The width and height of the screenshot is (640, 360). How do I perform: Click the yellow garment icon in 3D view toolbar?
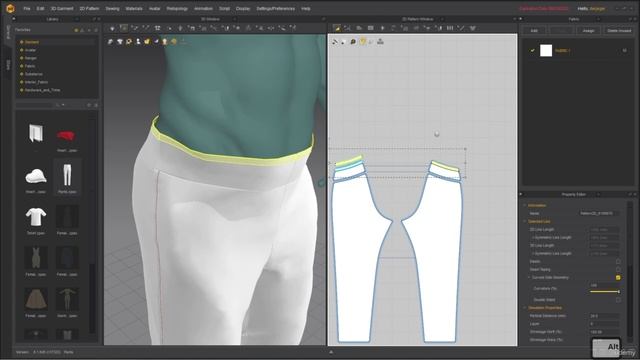tap(147, 41)
